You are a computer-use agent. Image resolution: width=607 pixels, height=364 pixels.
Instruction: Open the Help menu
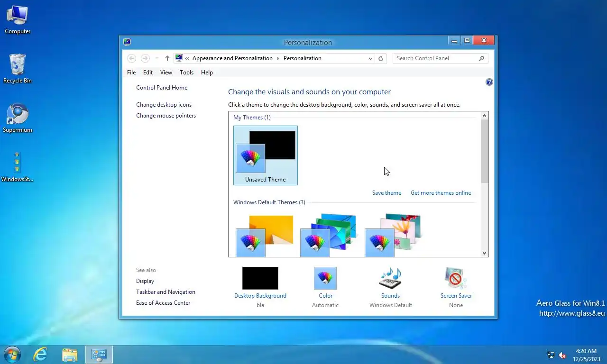207,73
